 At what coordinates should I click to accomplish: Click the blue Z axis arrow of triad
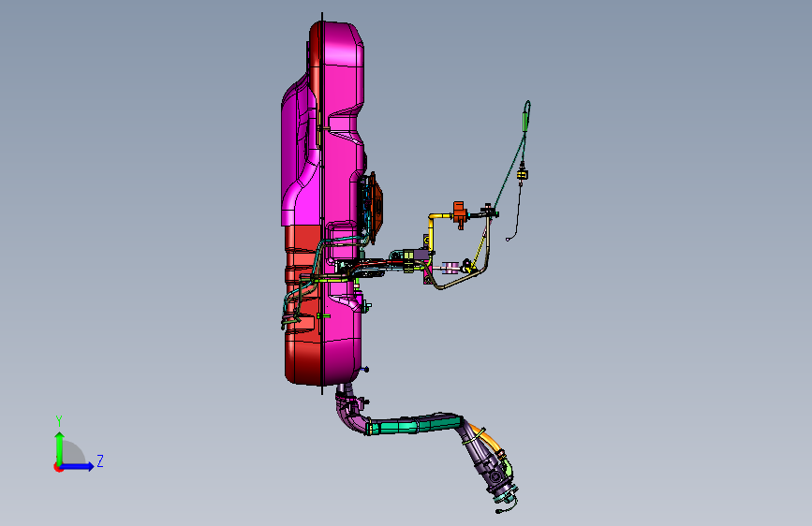coord(78,466)
